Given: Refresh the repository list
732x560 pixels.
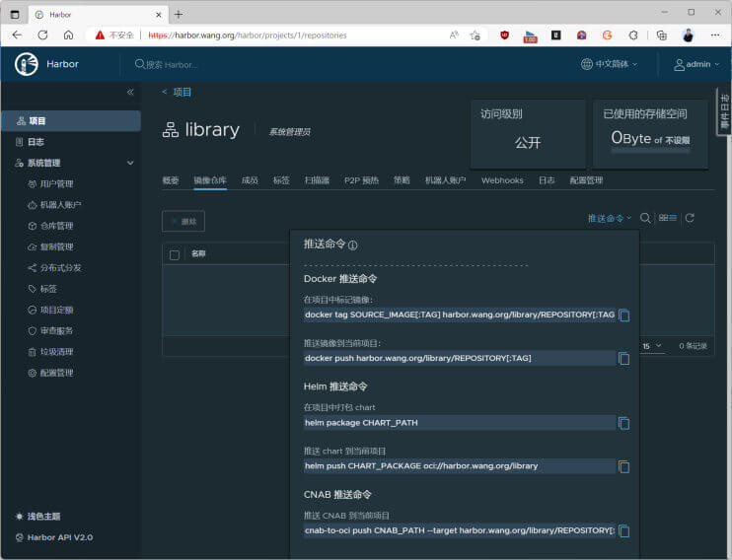Looking at the screenshot, I should click(x=690, y=218).
